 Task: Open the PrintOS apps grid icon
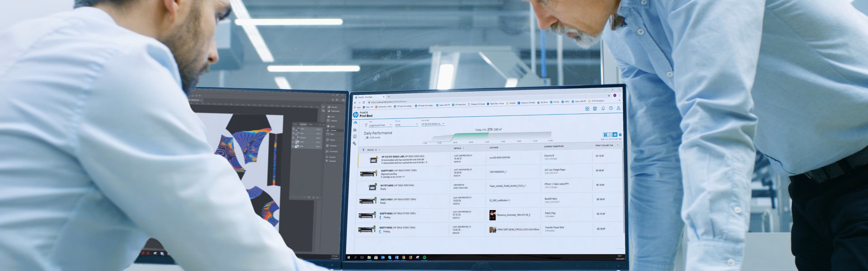(x=587, y=109)
